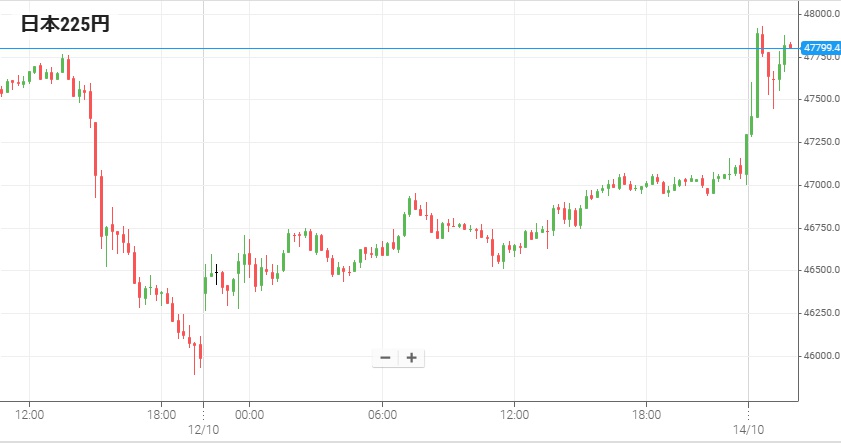
Task: Click the lowest red candle just below 46000
Action: click(x=200, y=351)
